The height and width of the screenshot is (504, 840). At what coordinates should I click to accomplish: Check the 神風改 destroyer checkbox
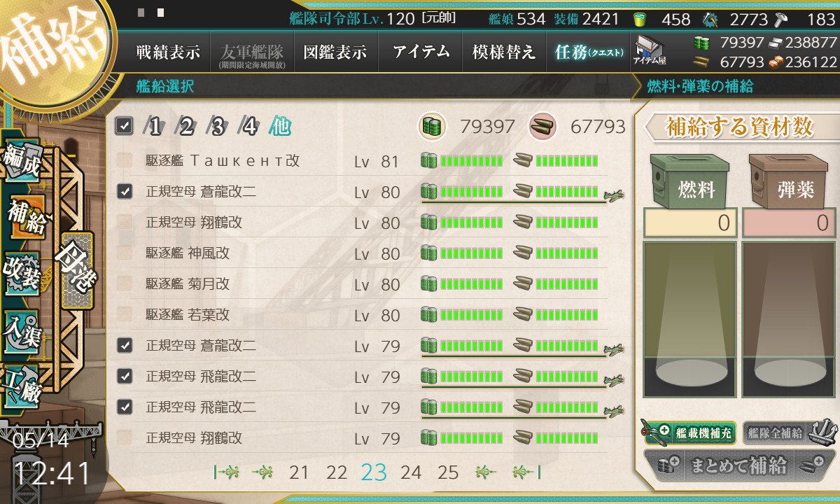[x=125, y=253]
